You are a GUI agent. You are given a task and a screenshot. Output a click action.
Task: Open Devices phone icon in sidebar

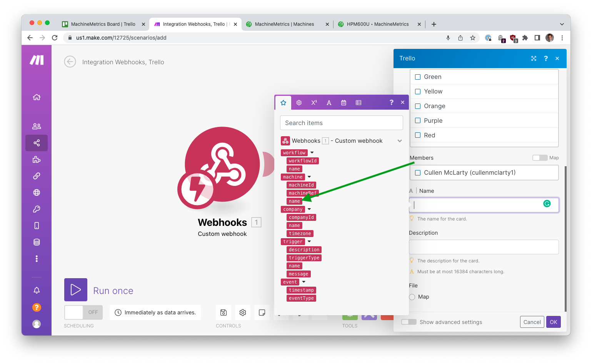pos(37,225)
